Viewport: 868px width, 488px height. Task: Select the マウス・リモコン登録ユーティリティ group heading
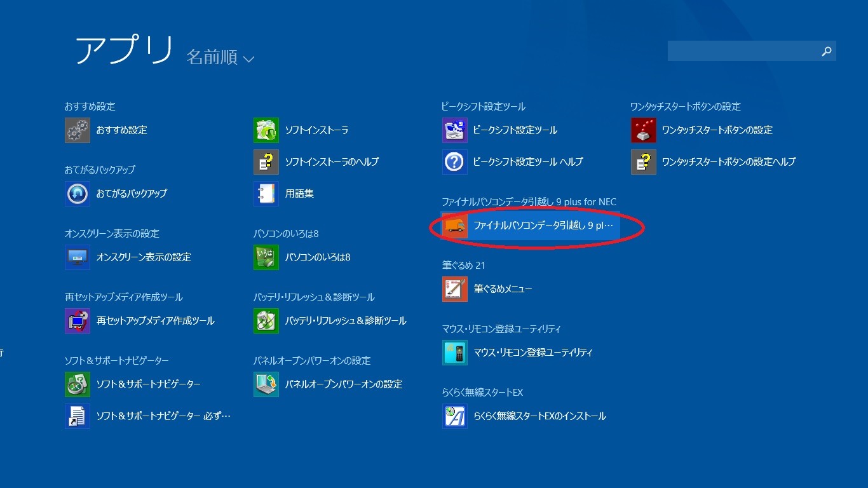coord(501,329)
